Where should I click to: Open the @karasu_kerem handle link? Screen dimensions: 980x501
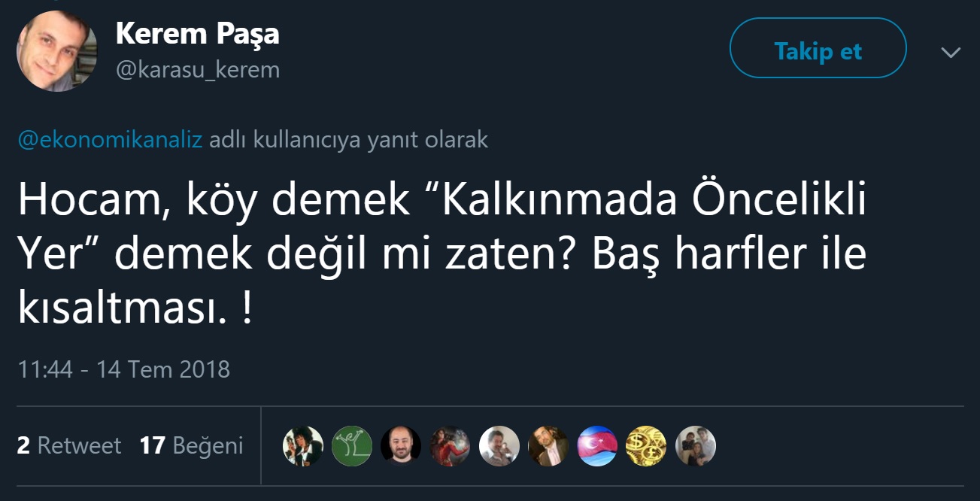197,70
